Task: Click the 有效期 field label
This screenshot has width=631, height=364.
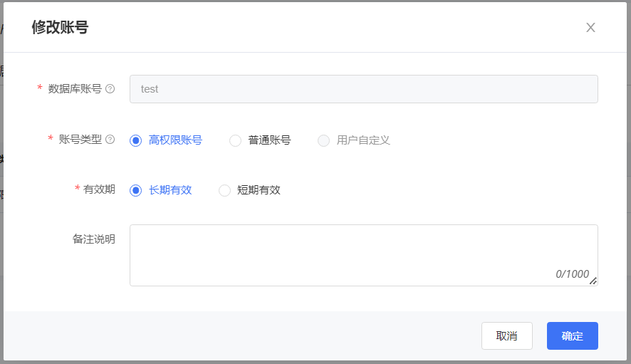Action: [99, 189]
